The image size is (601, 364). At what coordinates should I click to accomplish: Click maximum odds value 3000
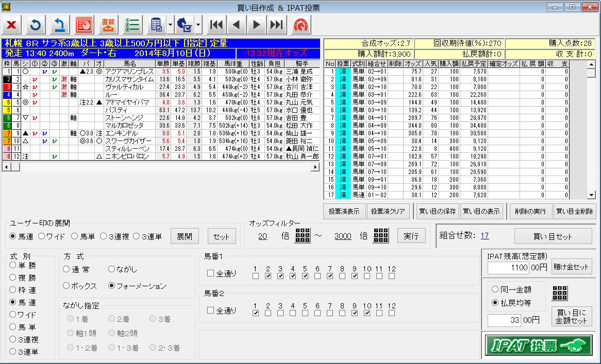343,236
